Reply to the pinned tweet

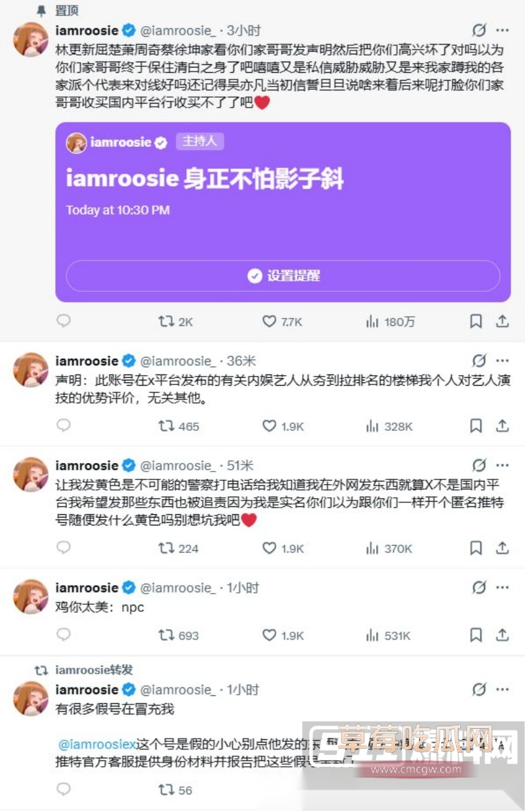pyautogui.click(x=63, y=321)
